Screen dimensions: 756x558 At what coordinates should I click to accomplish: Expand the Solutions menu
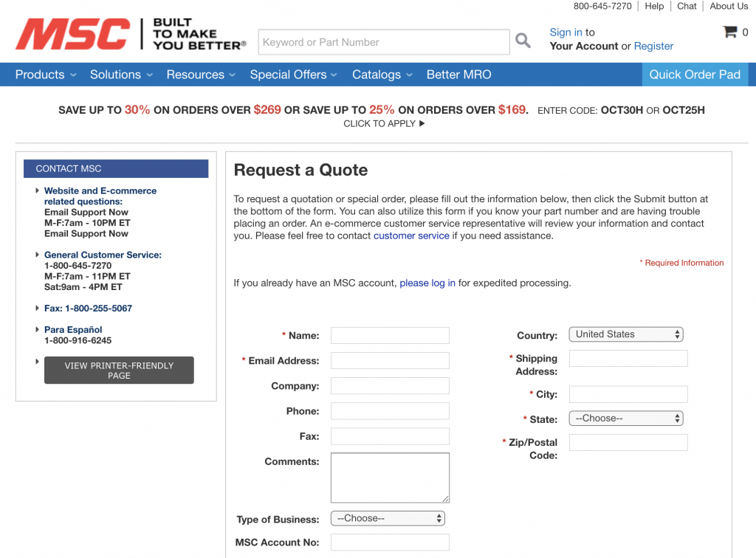122,75
